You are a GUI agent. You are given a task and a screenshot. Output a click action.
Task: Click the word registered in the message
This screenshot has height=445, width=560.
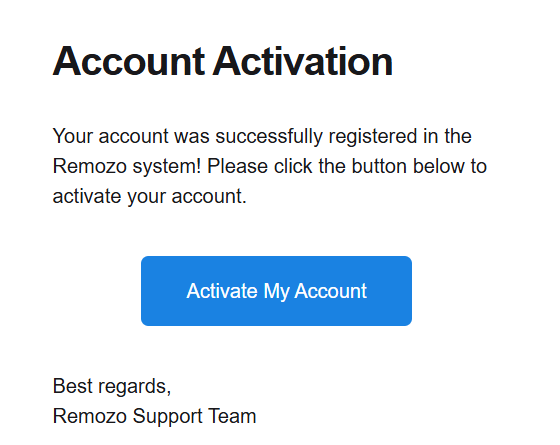click(x=372, y=136)
